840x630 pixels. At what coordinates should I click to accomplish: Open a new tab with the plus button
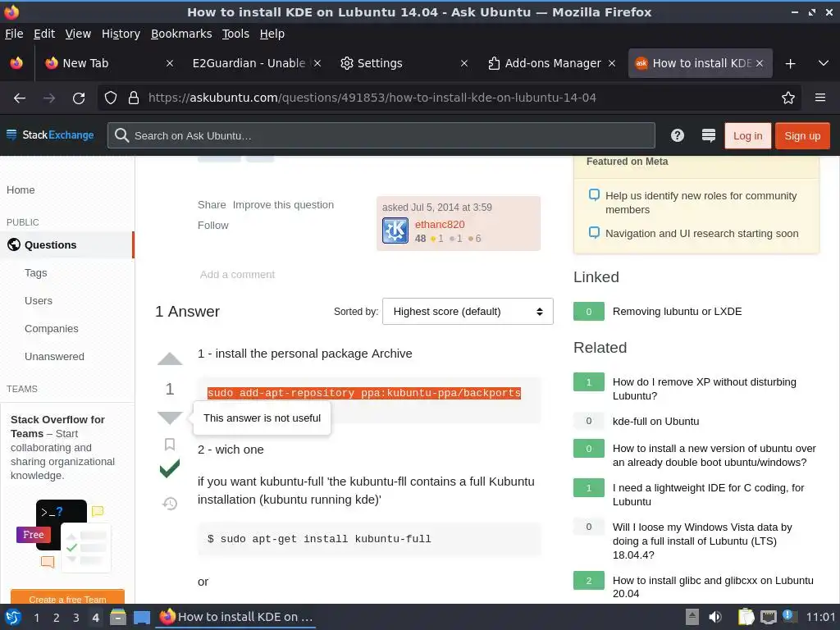(790, 63)
